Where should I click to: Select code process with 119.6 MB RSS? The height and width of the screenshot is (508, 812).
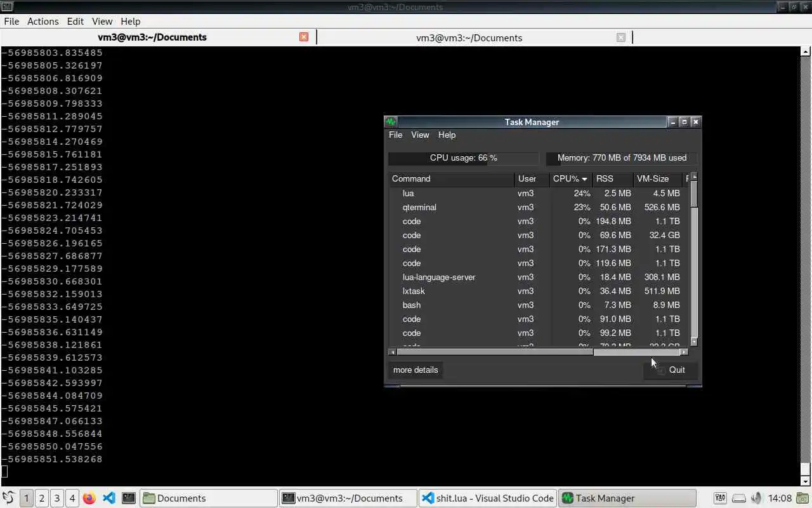point(539,263)
